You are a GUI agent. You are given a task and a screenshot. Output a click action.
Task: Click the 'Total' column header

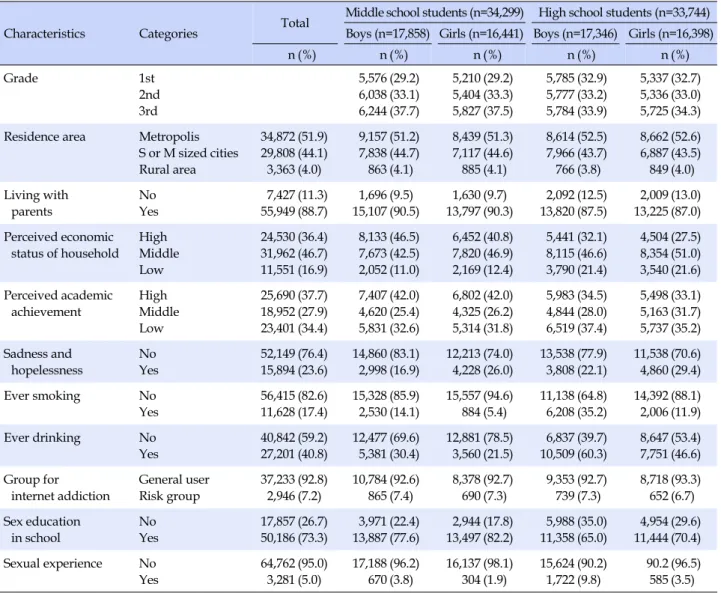tap(295, 23)
